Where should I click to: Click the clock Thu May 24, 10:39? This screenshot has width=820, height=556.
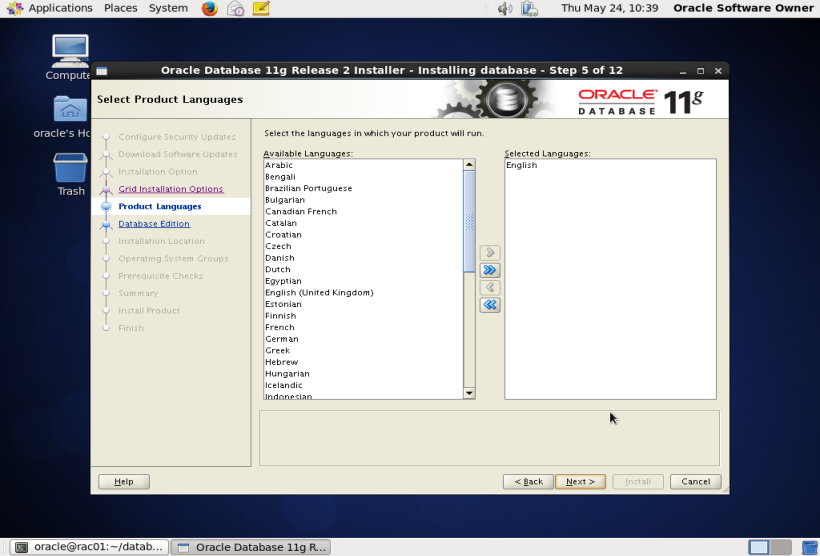(x=609, y=8)
